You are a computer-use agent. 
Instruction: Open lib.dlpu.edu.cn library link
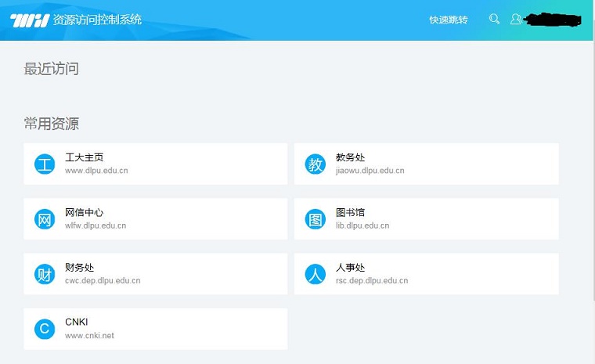pos(362,225)
